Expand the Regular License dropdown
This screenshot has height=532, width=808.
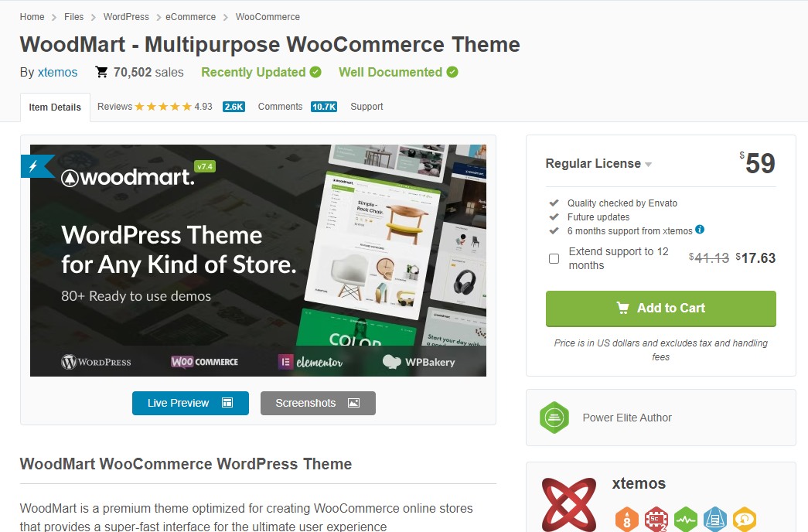[x=598, y=163]
